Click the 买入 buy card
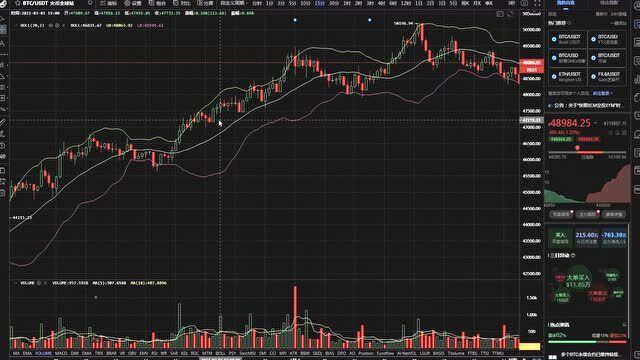This screenshot has width=640, height=360. [x=560, y=238]
